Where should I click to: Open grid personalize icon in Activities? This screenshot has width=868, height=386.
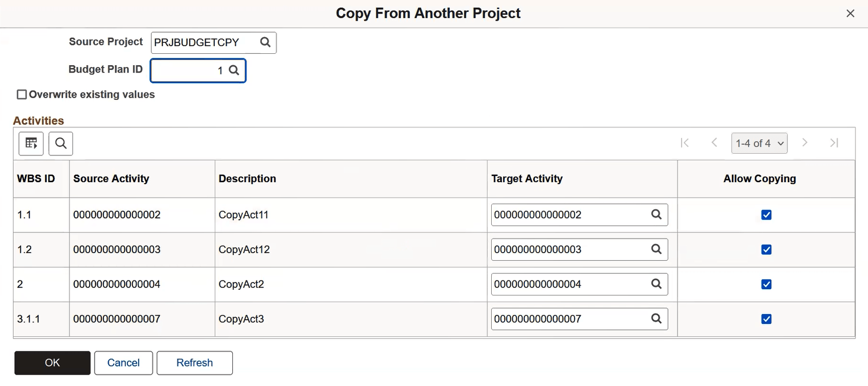coord(31,143)
